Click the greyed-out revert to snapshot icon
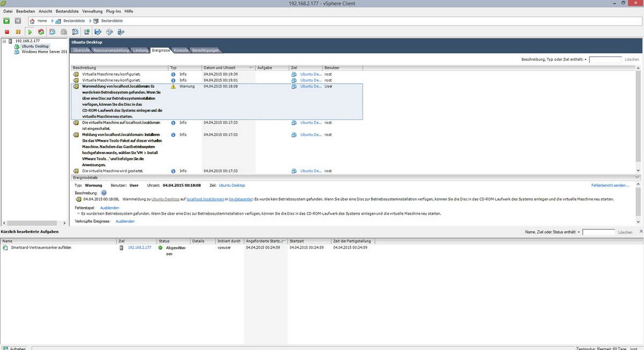The width and height of the screenshot is (644, 350). [x=63, y=32]
